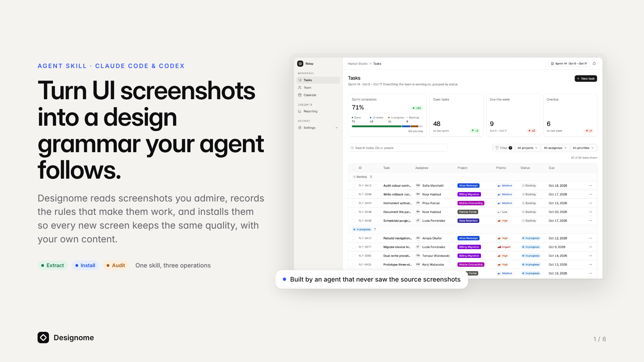This screenshot has height=362, width=644.
Task: Select the checkbox for RLY-0412
Action: (x=354, y=238)
